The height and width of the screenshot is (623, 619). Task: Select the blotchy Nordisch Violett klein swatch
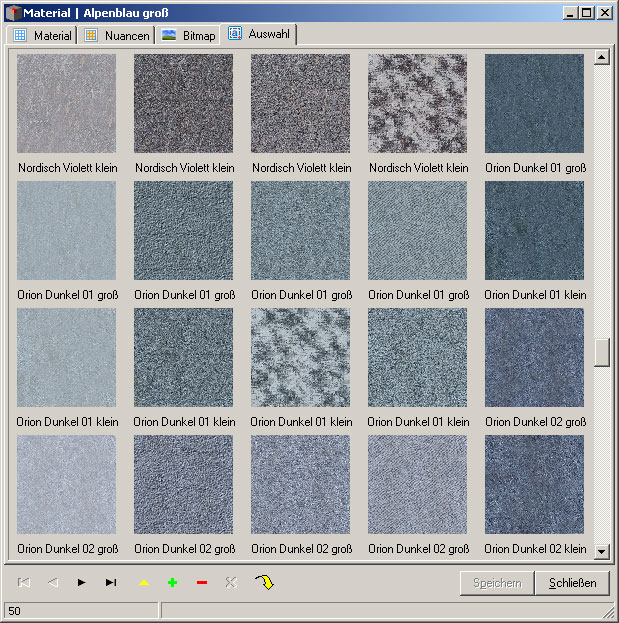coord(417,103)
